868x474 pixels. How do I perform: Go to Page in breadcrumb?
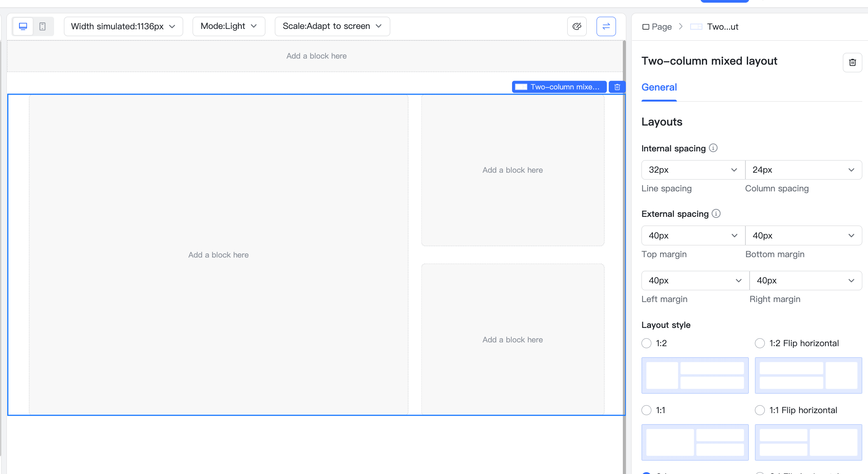pos(657,27)
